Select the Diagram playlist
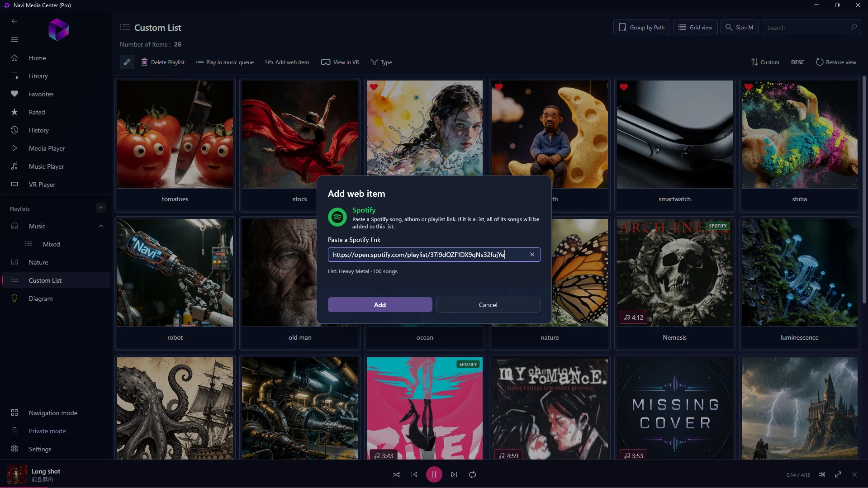Image resolution: width=868 pixels, height=488 pixels. 56,298
